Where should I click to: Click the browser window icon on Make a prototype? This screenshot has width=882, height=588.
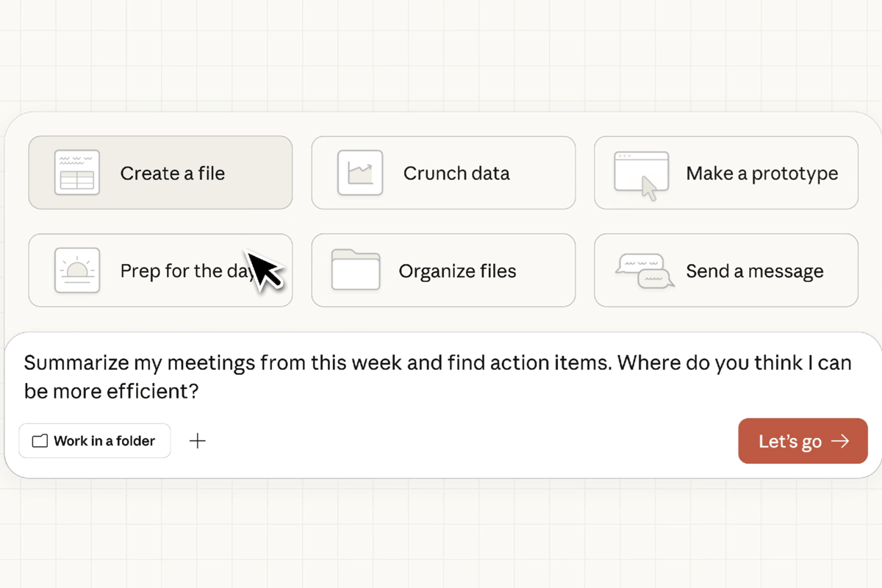click(x=641, y=174)
